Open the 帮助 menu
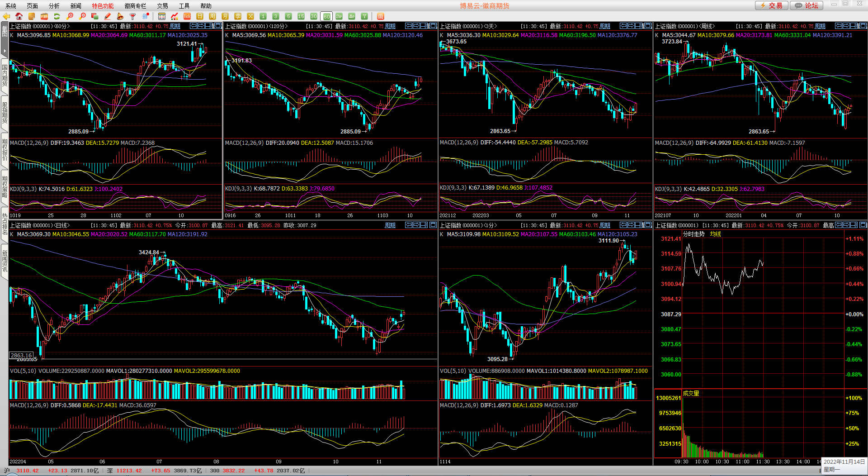This screenshot has width=868, height=476. point(206,6)
